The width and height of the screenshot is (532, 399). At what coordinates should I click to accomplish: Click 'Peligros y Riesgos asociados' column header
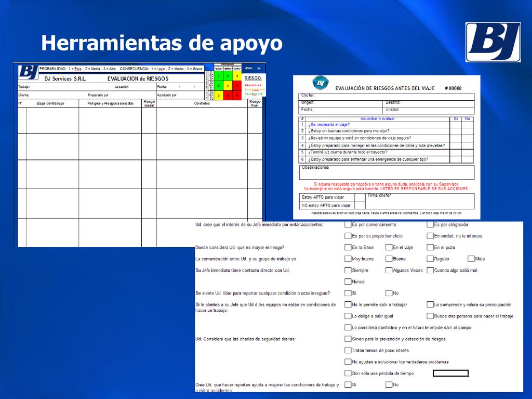click(110, 103)
